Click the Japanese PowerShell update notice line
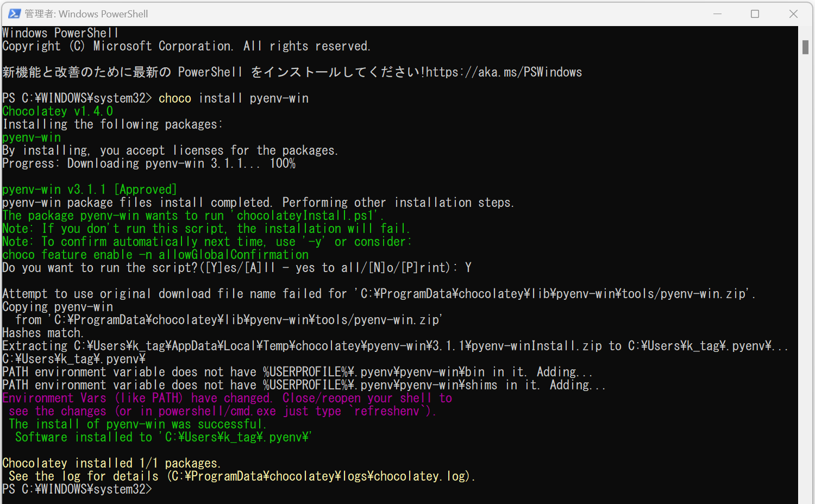 (212, 72)
